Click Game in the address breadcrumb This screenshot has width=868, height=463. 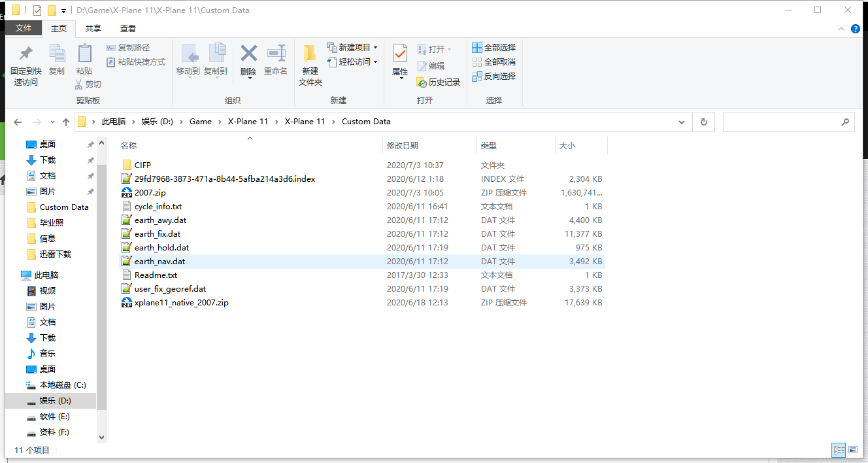[201, 122]
